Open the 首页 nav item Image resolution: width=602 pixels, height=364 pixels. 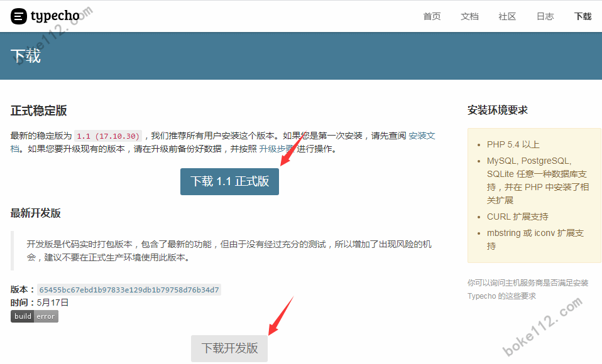point(432,16)
